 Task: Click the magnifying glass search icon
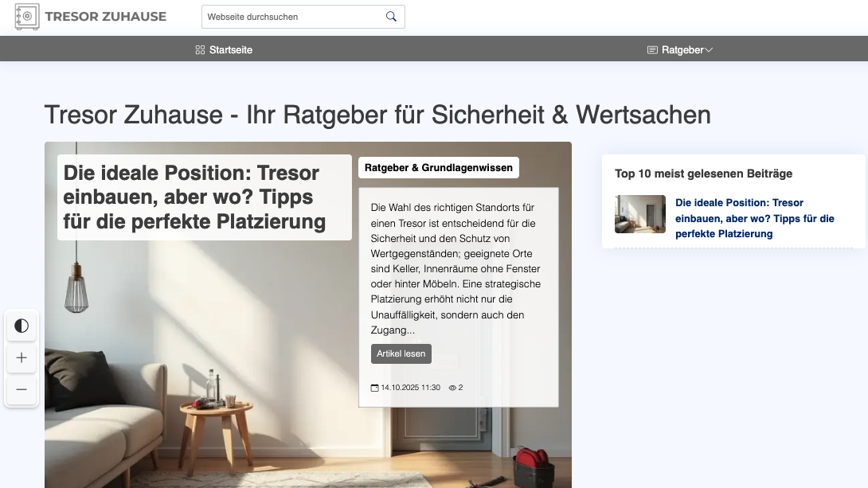[x=391, y=17]
